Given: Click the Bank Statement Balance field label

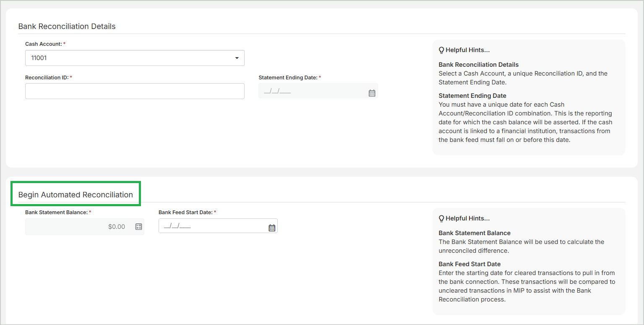Looking at the screenshot, I should [56, 212].
